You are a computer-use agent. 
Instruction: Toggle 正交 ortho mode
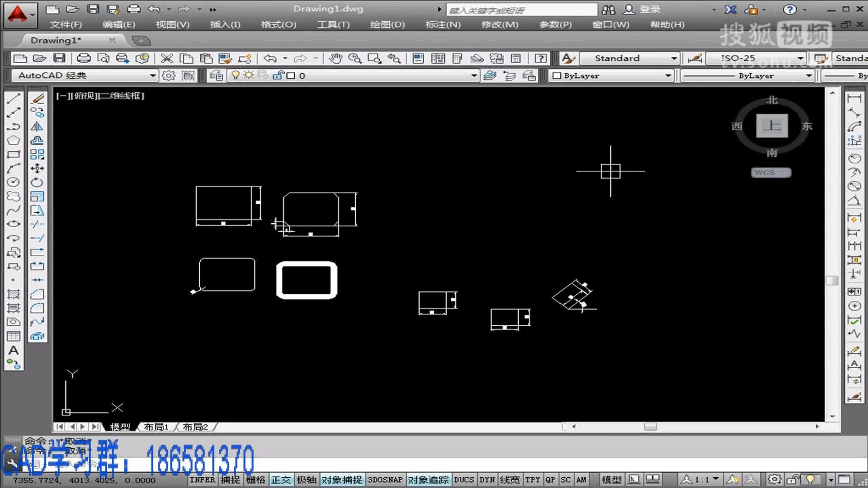pos(281,480)
